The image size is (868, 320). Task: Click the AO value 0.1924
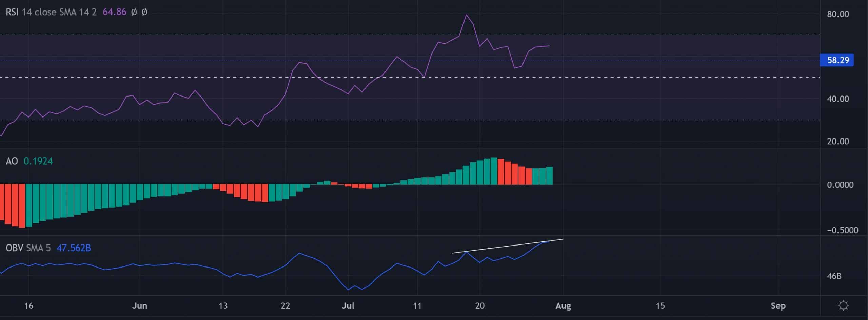(x=38, y=161)
